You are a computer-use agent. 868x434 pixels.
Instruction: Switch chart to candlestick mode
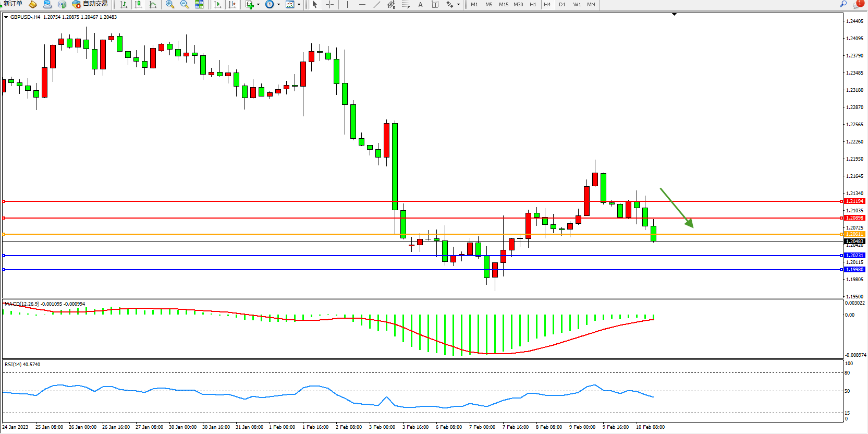click(x=138, y=4)
